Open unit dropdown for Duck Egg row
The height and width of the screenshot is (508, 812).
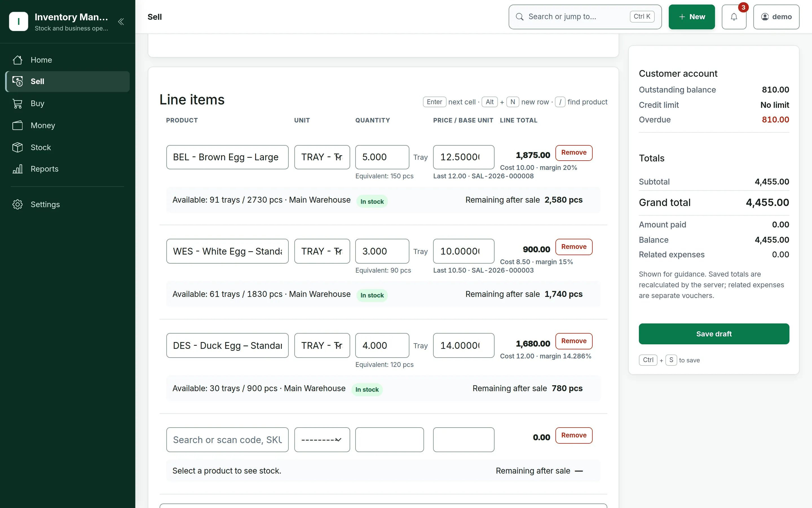tap(322, 345)
